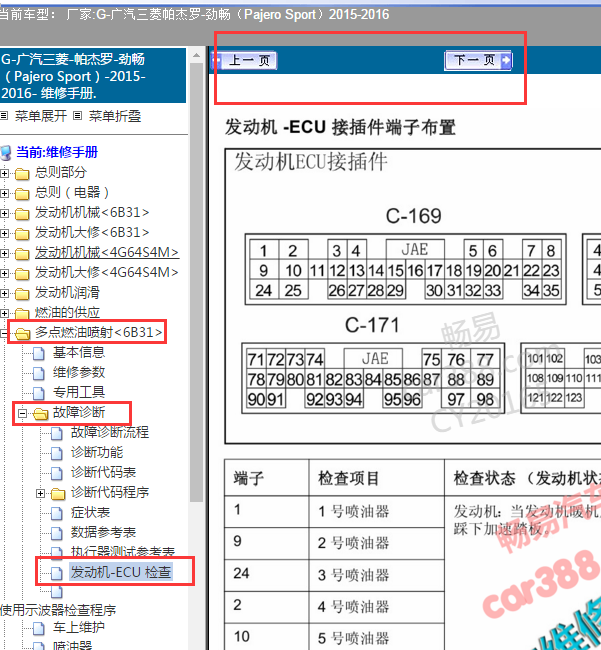Open 使用示波器检查程序 entry

point(58,610)
